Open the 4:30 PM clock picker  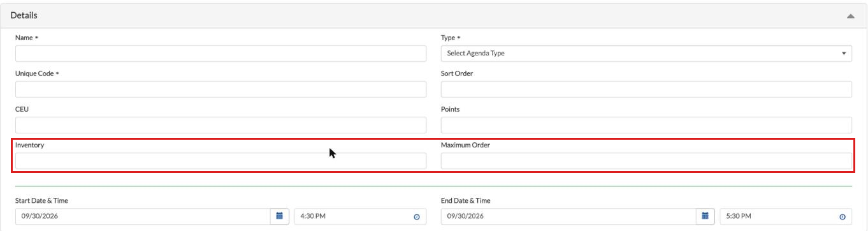point(417,217)
